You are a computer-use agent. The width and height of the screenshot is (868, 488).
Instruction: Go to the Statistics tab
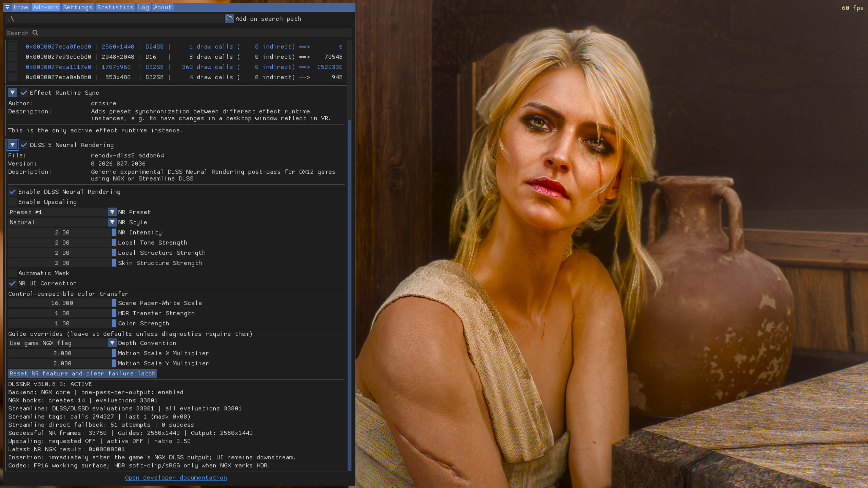coord(115,7)
